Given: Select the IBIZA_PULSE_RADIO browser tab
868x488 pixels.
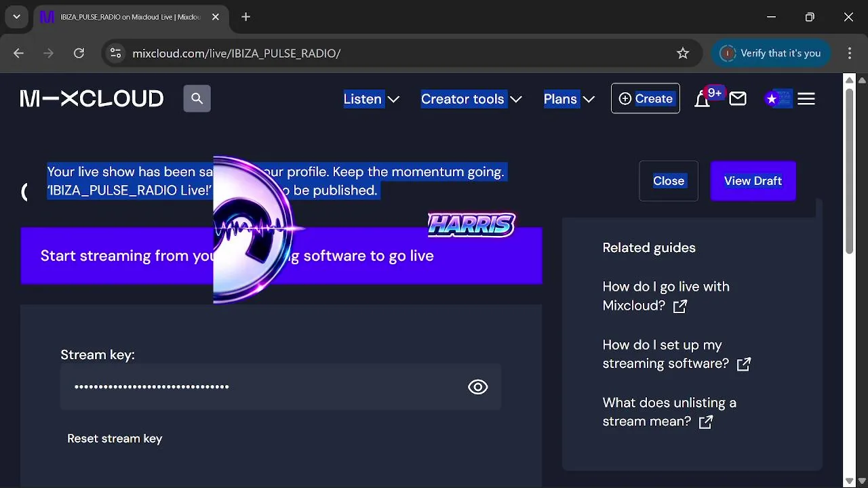Looking at the screenshot, I should coord(132,17).
